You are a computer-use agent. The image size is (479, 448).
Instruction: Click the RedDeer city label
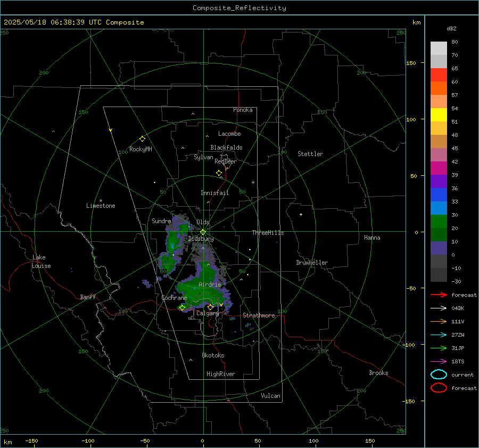click(226, 161)
